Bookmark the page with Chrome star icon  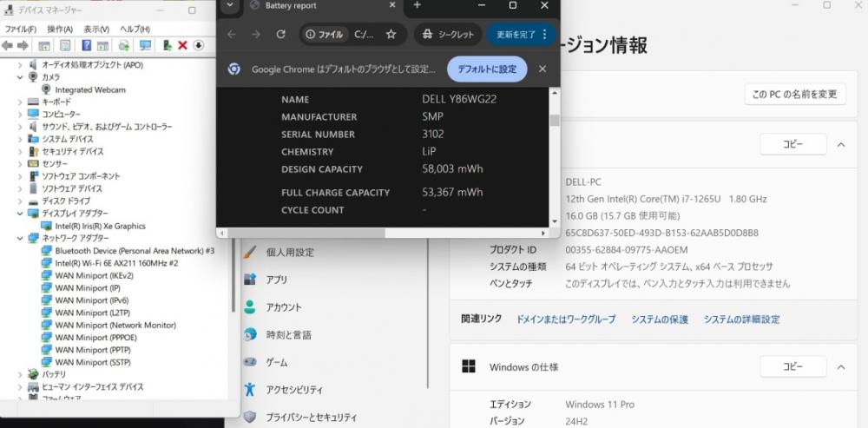pos(391,35)
